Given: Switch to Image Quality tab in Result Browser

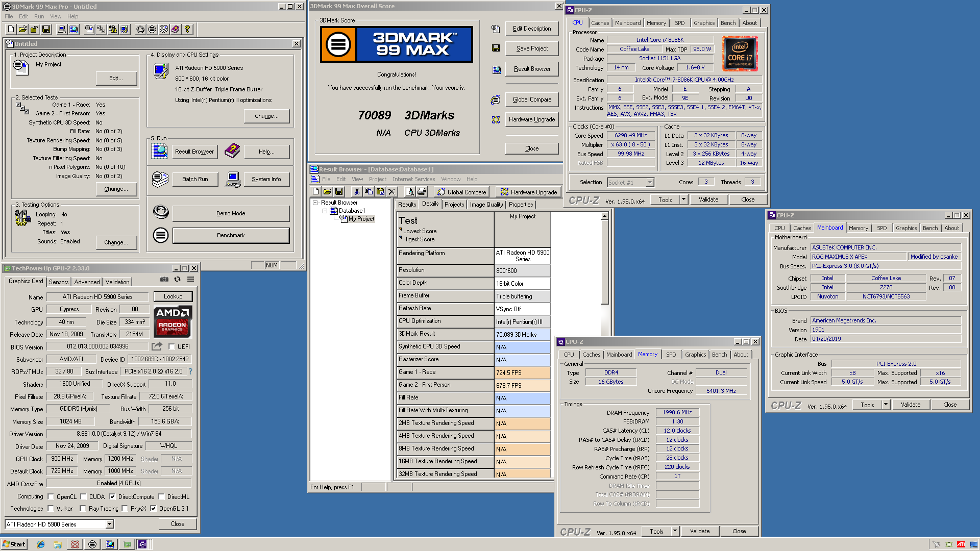Looking at the screenshot, I should pyautogui.click(x=486, y=205).
